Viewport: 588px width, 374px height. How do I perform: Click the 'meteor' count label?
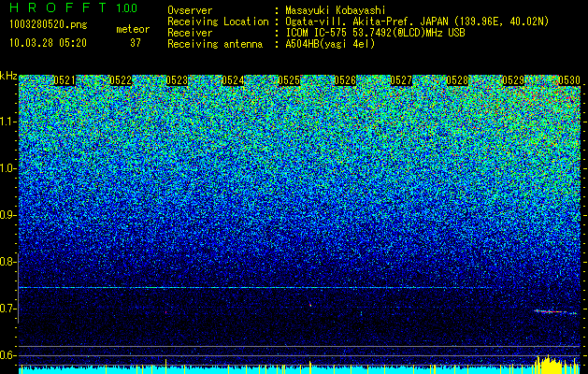tap(133, 29)
